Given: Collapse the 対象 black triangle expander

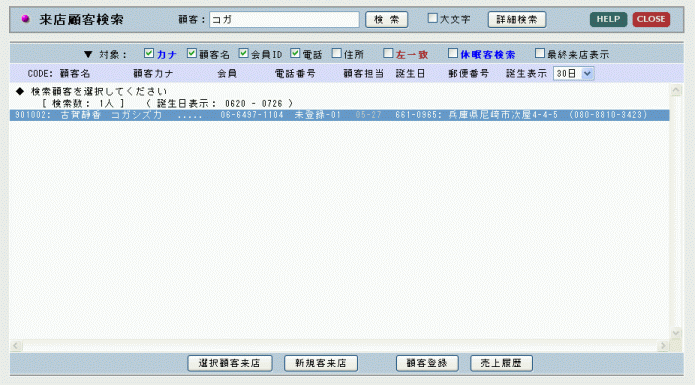Looking at the screenshot, I should pos(88,54).
